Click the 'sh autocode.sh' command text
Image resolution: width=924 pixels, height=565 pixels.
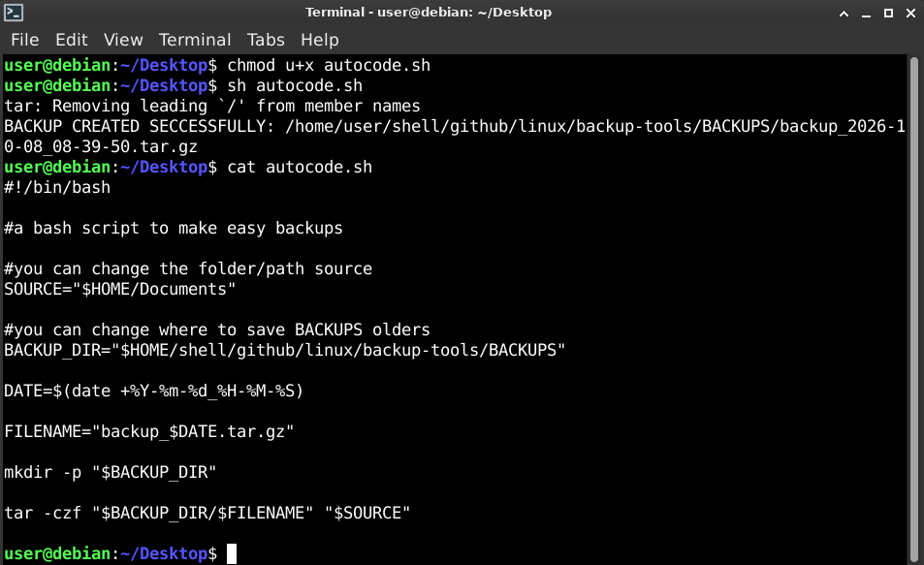(x=295, y=86)
